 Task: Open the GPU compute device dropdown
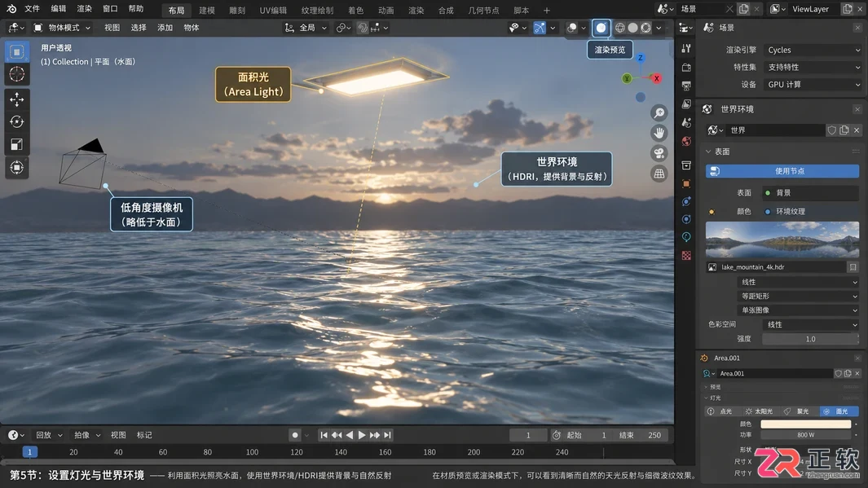coord(813,85)
